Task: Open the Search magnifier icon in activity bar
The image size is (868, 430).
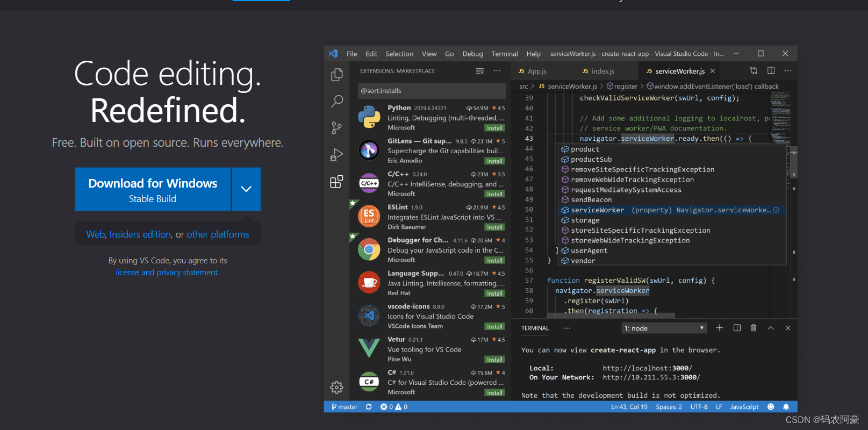Action: [x=337, y=101]
